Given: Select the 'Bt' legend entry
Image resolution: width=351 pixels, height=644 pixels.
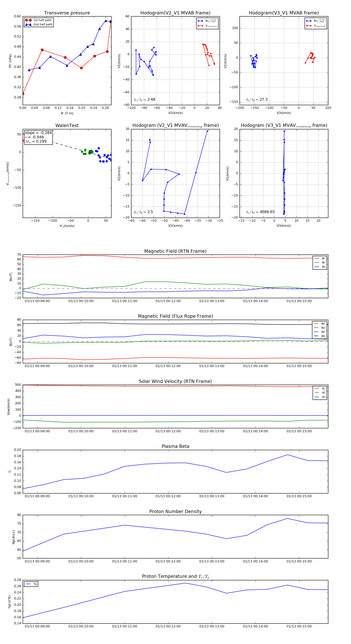Looking at the screenshot, I should click(320, 262).
